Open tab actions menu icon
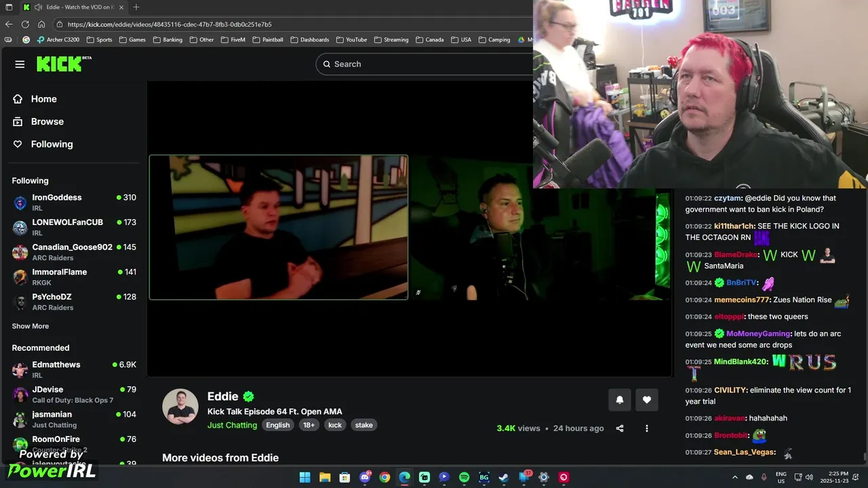 pos(9,7)
